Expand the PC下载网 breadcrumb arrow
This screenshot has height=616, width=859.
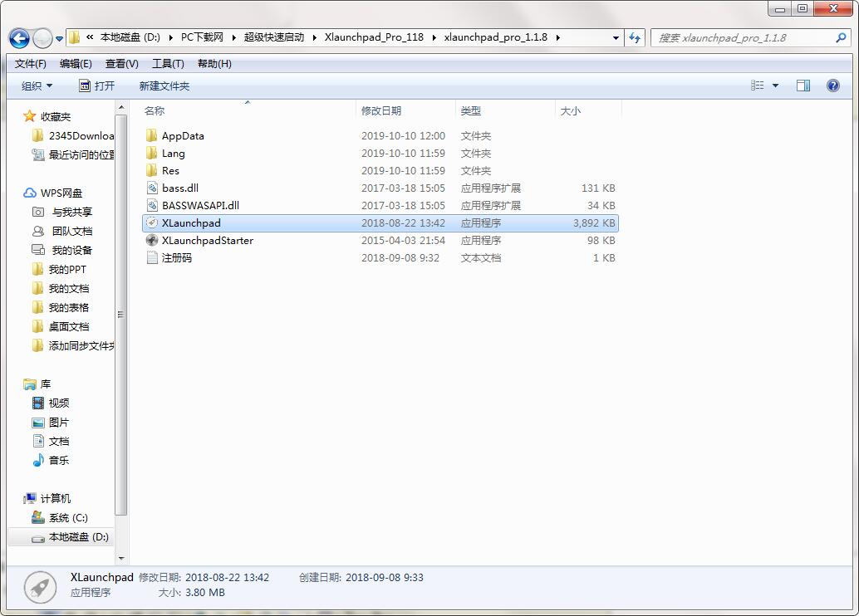[x=234, y=38]
